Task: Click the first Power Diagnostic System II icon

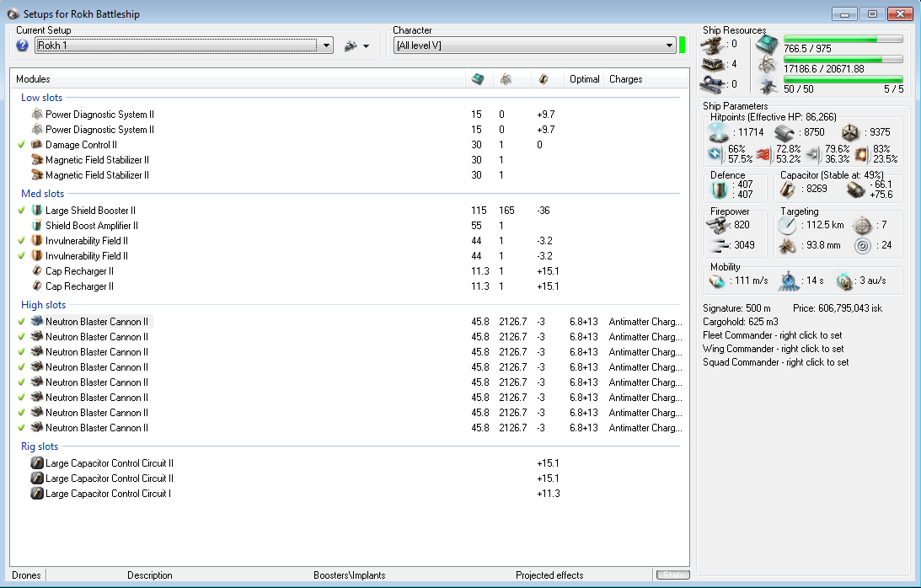Action: tap(37, 114)
